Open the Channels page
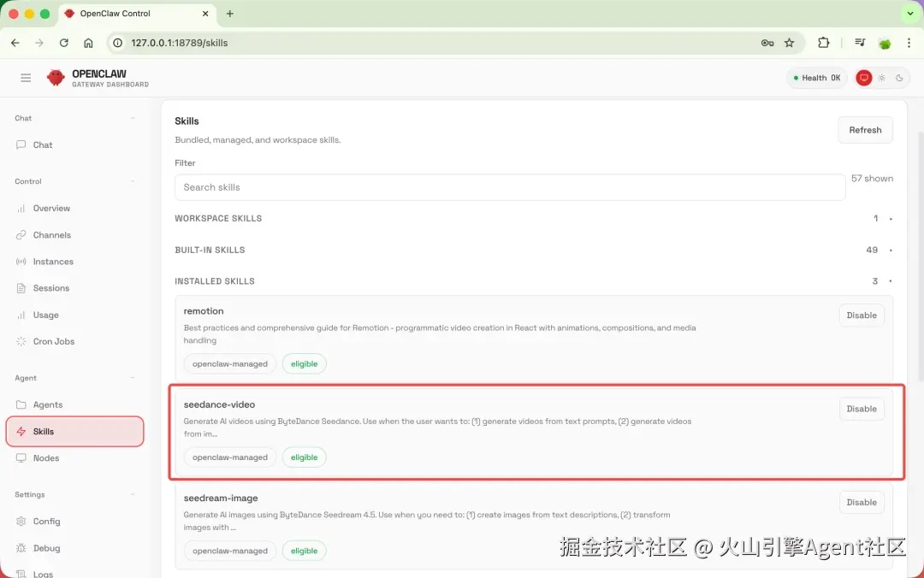The width and height of the screenshot is (924, 578). (x=74, y=235)
